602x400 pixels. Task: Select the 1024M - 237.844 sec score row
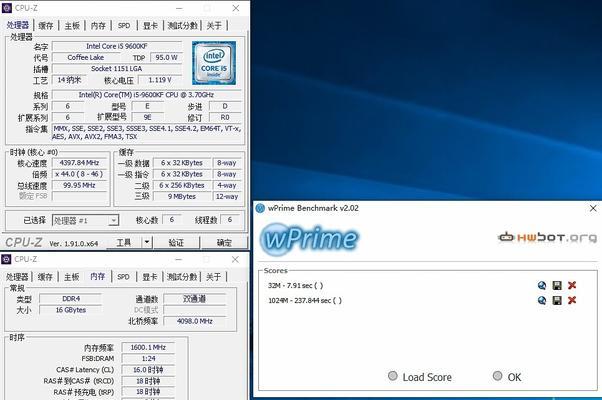(x=305, y=301)
